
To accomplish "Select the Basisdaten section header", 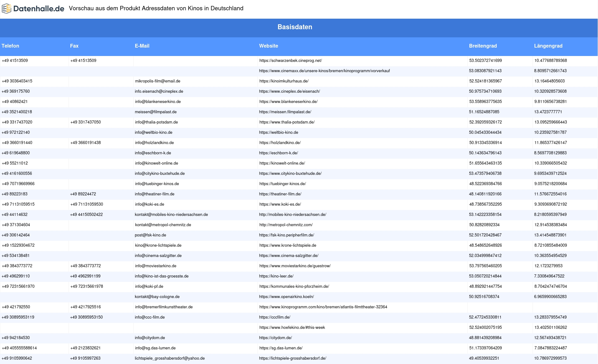I will click(295, 27).
